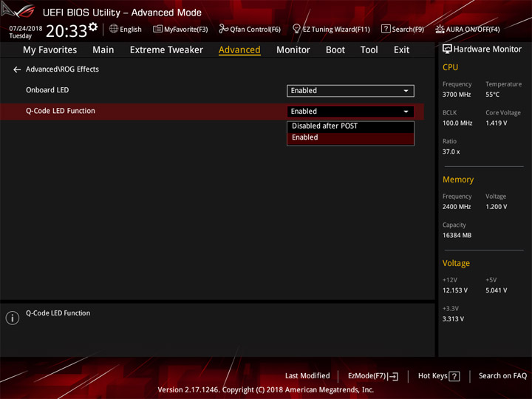
Task: Click the Hot Keys question-mark icon
Action: (454, 376)
